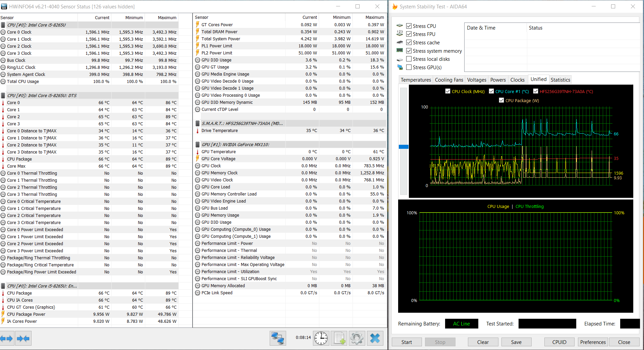
Task: Uncheck the Stress system memory checkbox
Action: click(x=409, y=51)
